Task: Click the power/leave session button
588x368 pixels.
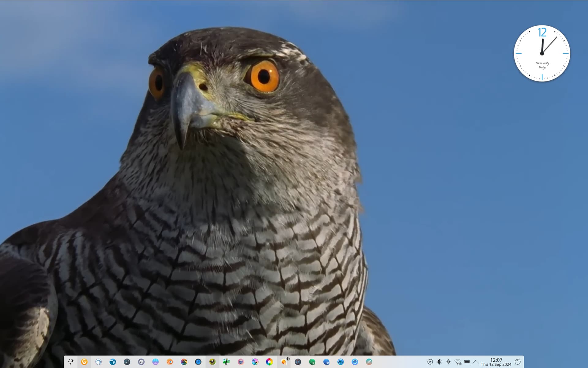Action: tap(518, 362)
